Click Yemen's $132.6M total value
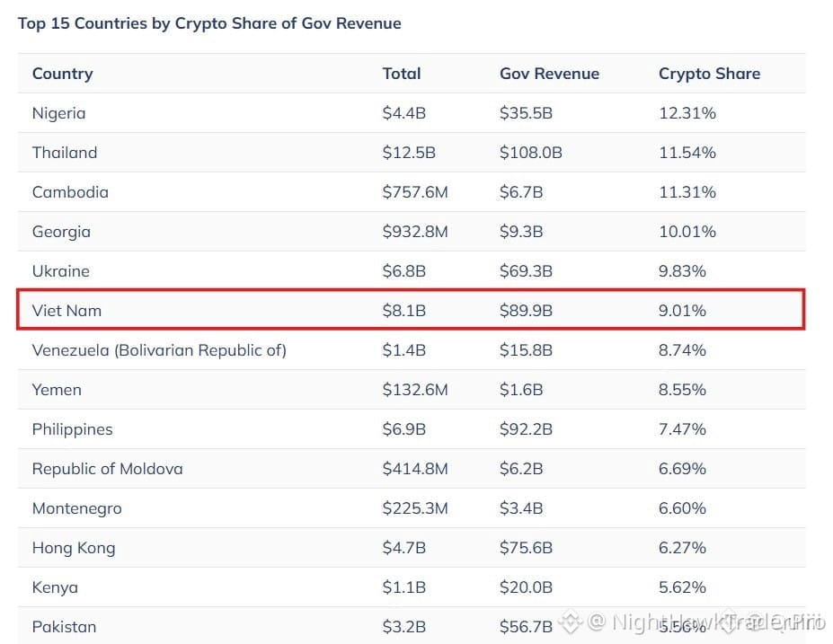The width and height of the screenshot is (833, 644). pos(415,390)
